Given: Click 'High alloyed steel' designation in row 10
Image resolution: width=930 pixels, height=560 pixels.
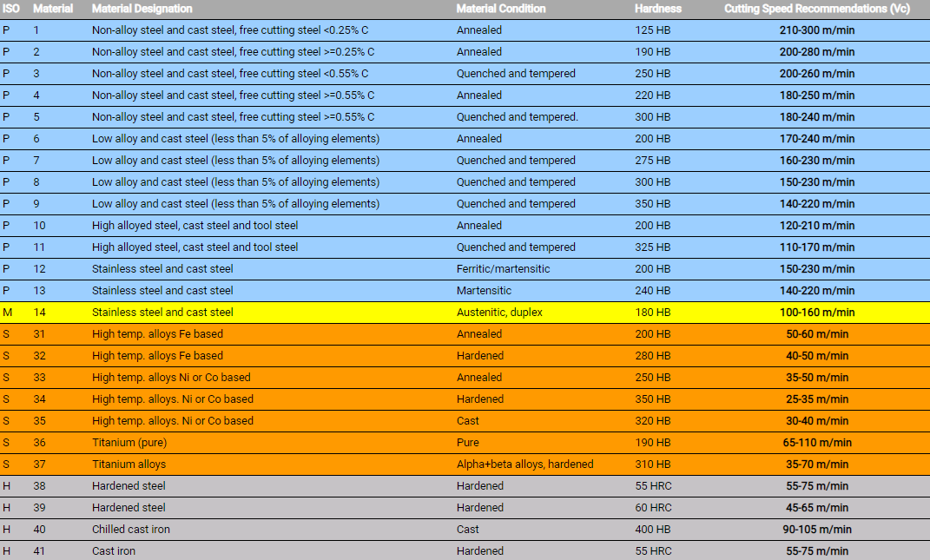Looking at the screenshot, I should pos(135,226).
